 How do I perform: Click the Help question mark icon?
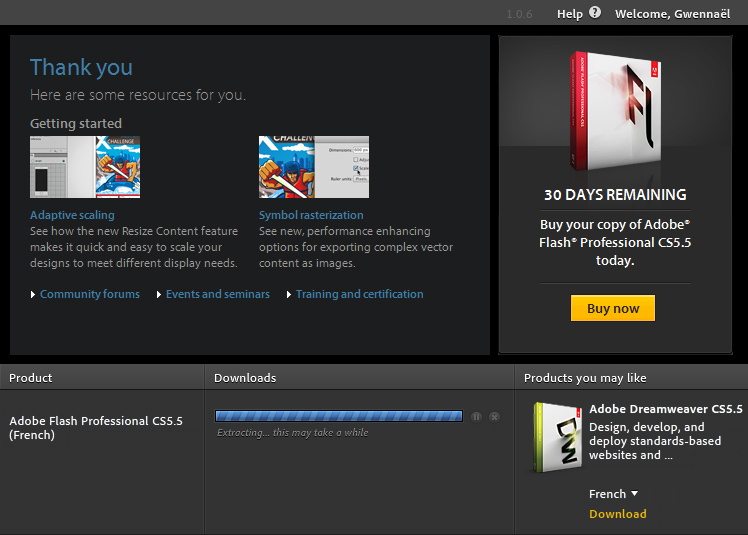[595, 13]
